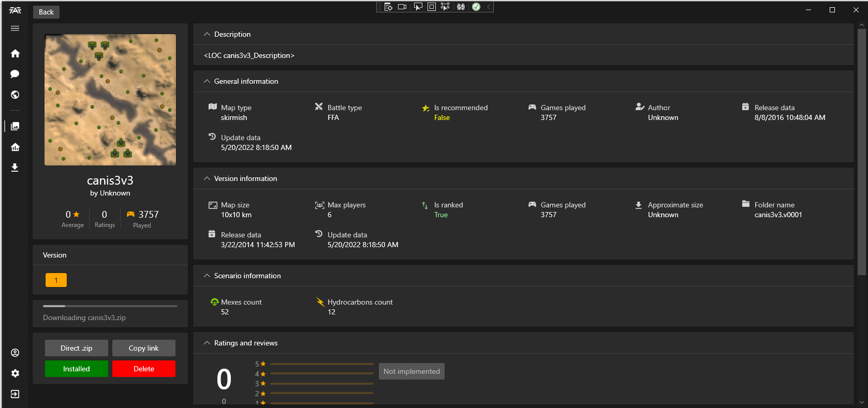This screenshot has width=868, height=408.
Task: Open the maps gallery sidebar icon
Action: pos(15,126)
